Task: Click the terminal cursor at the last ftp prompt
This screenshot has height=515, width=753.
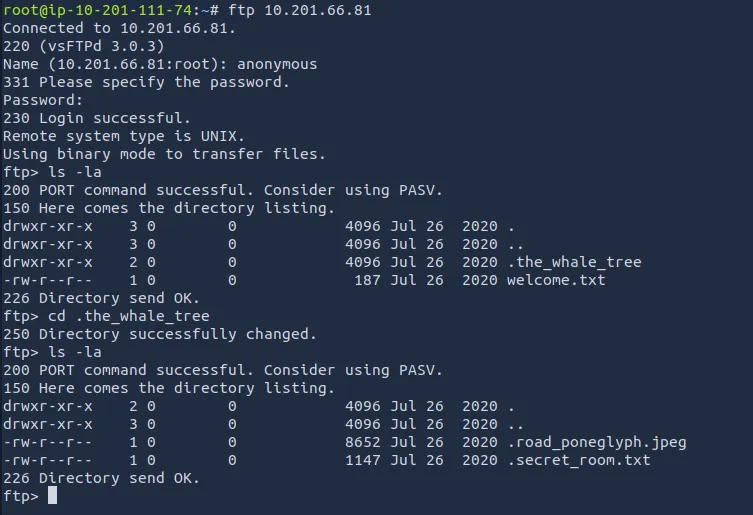Action: pos(52,496)
